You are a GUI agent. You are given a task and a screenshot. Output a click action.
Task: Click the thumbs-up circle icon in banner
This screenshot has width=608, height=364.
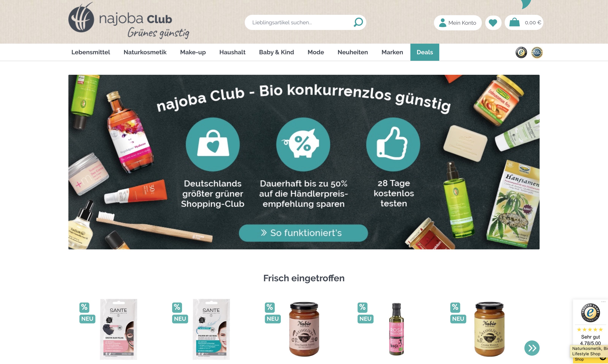pos(393,144)
